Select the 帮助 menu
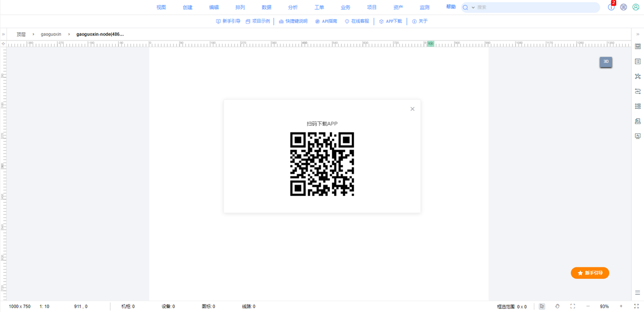 click(x=450, y=7)
